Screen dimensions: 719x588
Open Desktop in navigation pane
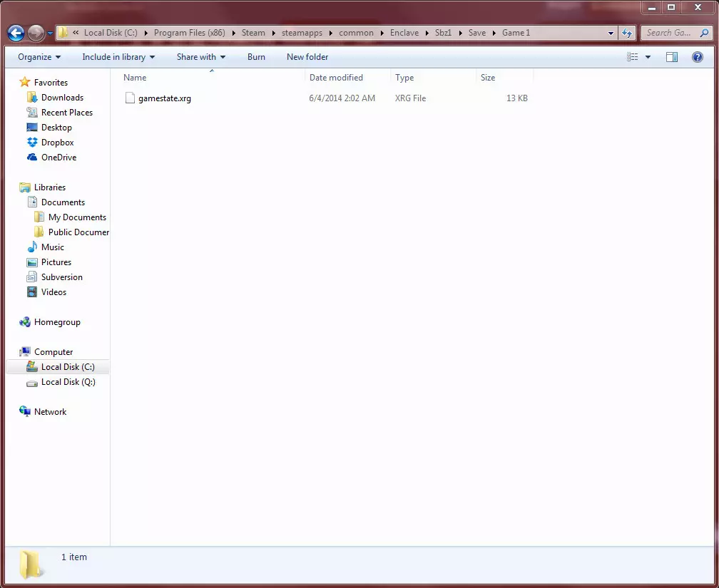point(56,128)
